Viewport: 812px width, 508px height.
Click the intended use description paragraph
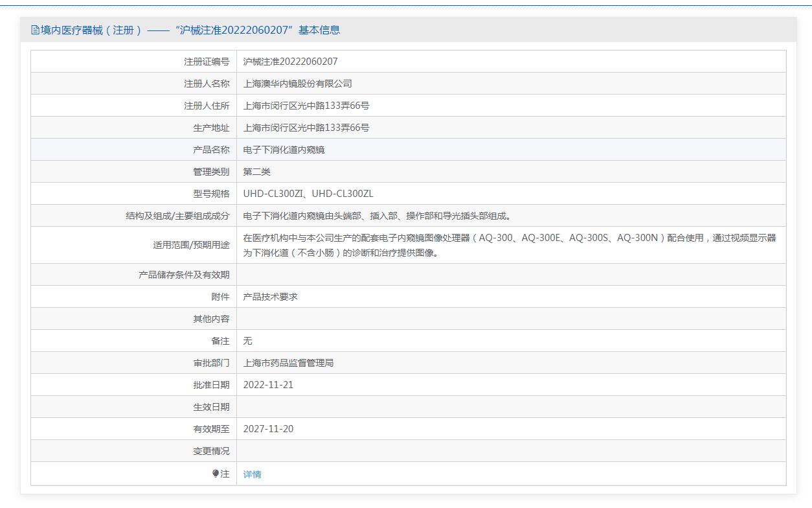(509, 245)
